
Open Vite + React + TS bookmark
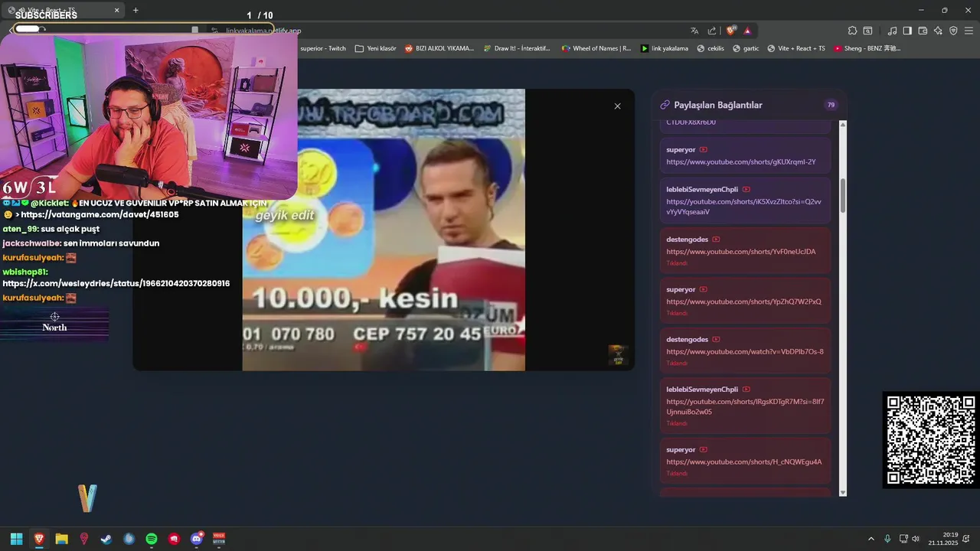coord(796,48)
